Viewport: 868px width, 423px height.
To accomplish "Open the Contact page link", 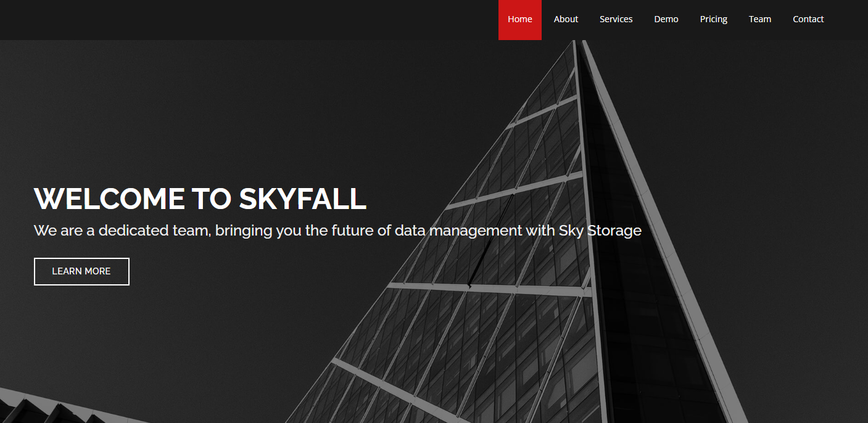I will [x=808, y=20].
